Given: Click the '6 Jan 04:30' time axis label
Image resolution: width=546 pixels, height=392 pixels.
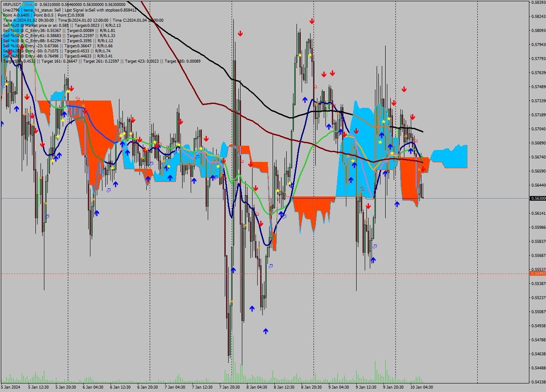Looking at the screenshot, I should pyautogui.click(x=93, y=387).
